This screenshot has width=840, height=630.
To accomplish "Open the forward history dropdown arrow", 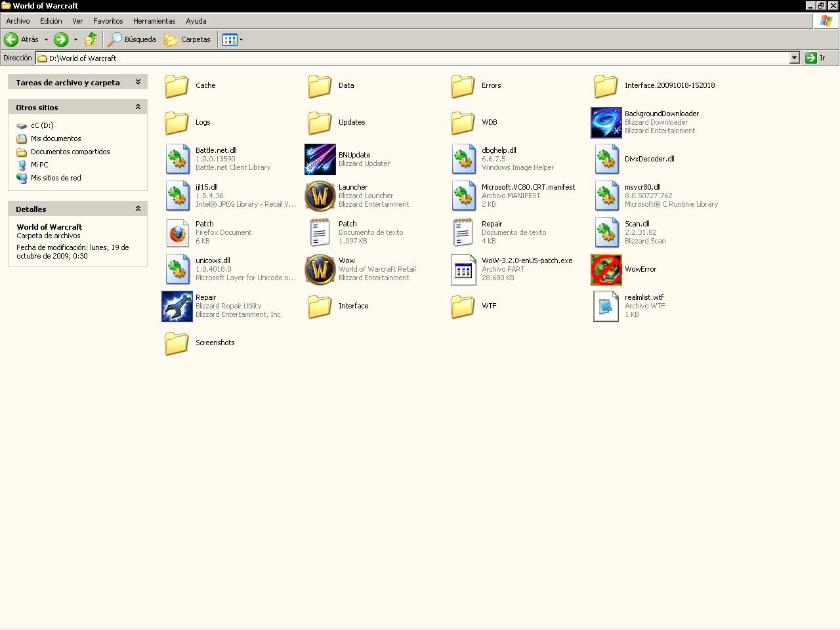I will coord(75,39).
